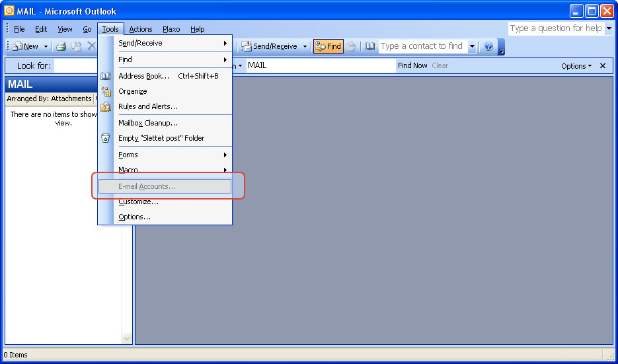The height and width of the screenshot is (364, 618).
Task: Click the Delete X toolbar icon
Action: [91, 46]
